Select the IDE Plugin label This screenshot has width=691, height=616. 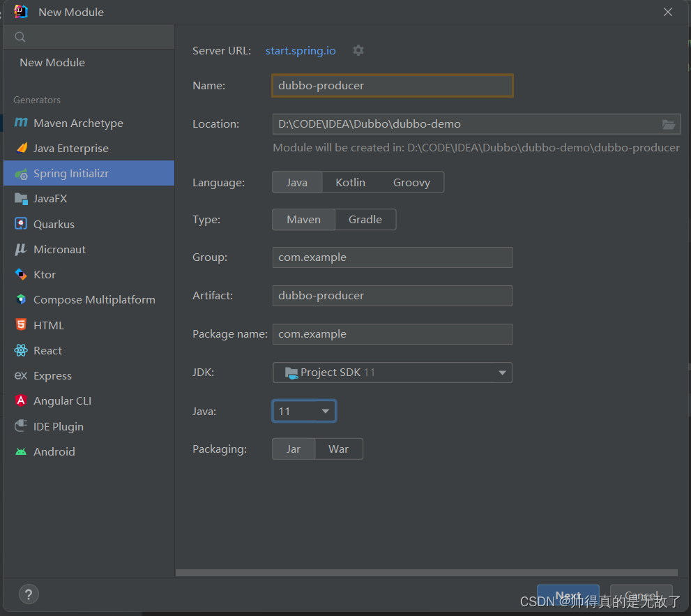point(59,426)
